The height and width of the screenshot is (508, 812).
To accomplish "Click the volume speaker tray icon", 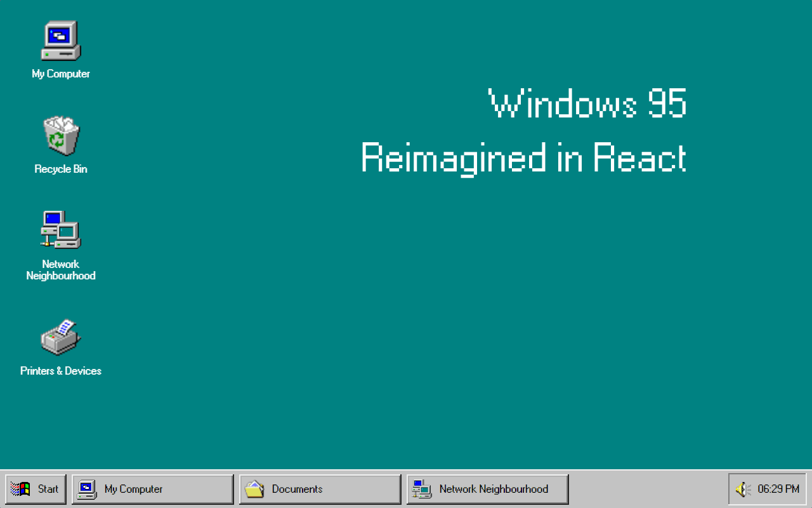I will tap(743, 489).
